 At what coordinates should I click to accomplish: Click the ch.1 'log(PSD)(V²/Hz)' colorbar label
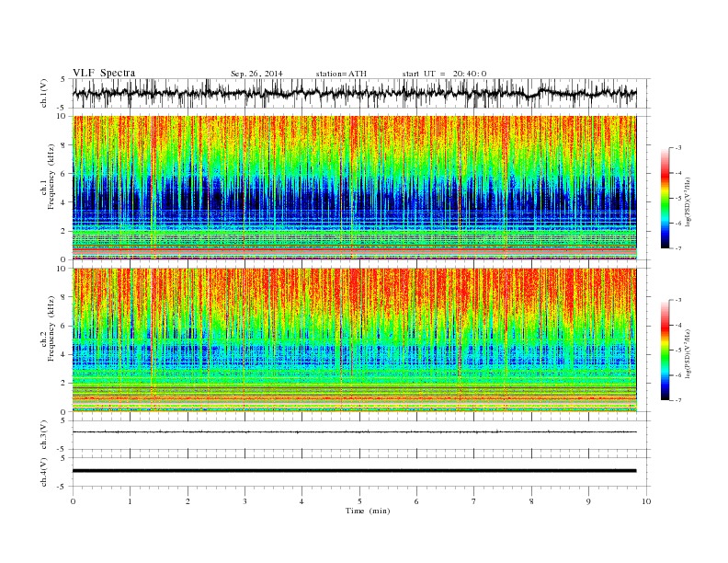[688, 201]
